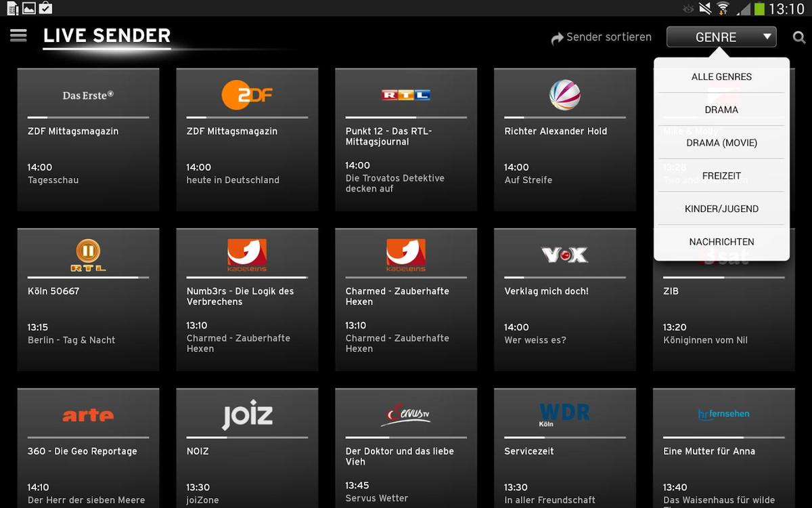Open 'Verklag mich doch!' program

(546, 291)
